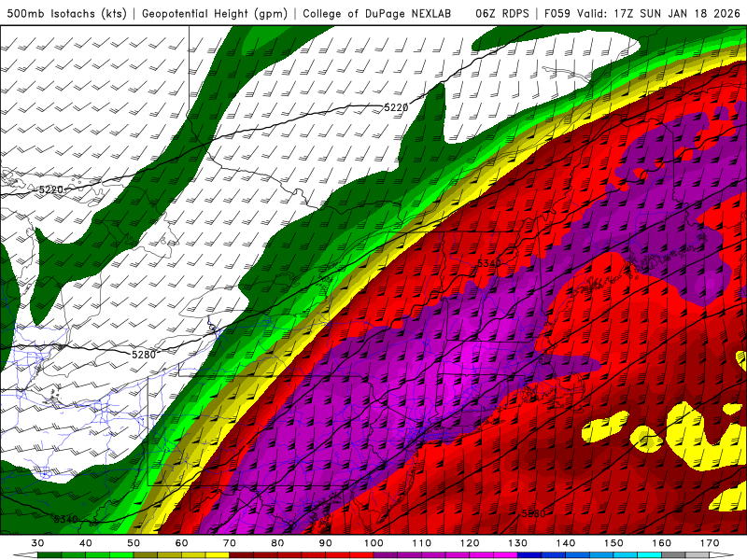
Task: Click the 60 value on the color scale
Action: (181, 543)
